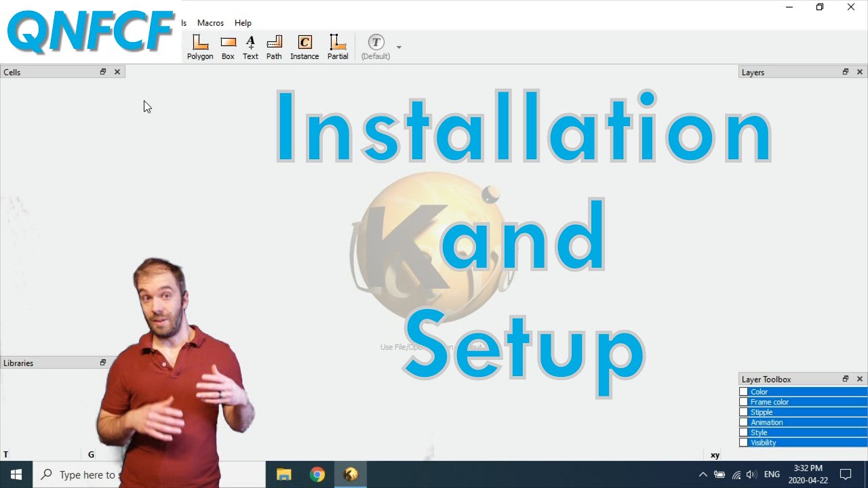Click the xy status bar indicator

pos(715,455)
